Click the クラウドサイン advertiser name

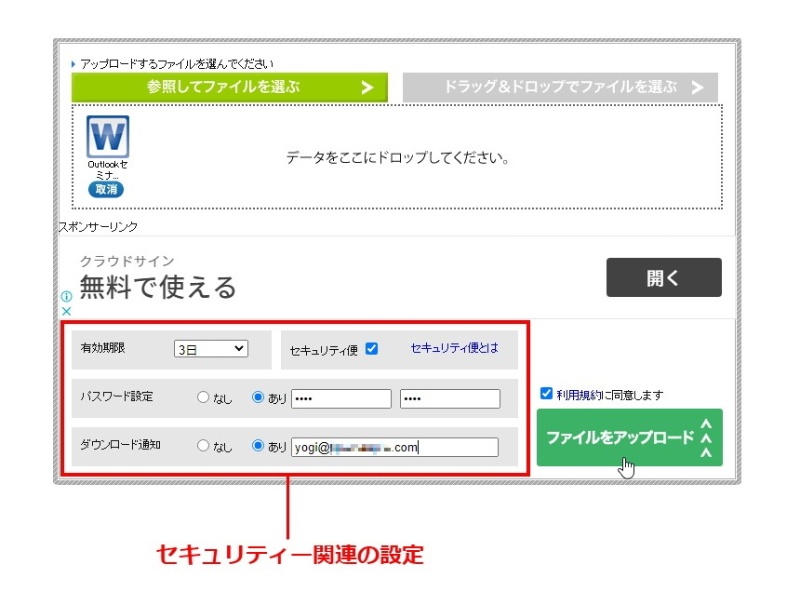127,261
